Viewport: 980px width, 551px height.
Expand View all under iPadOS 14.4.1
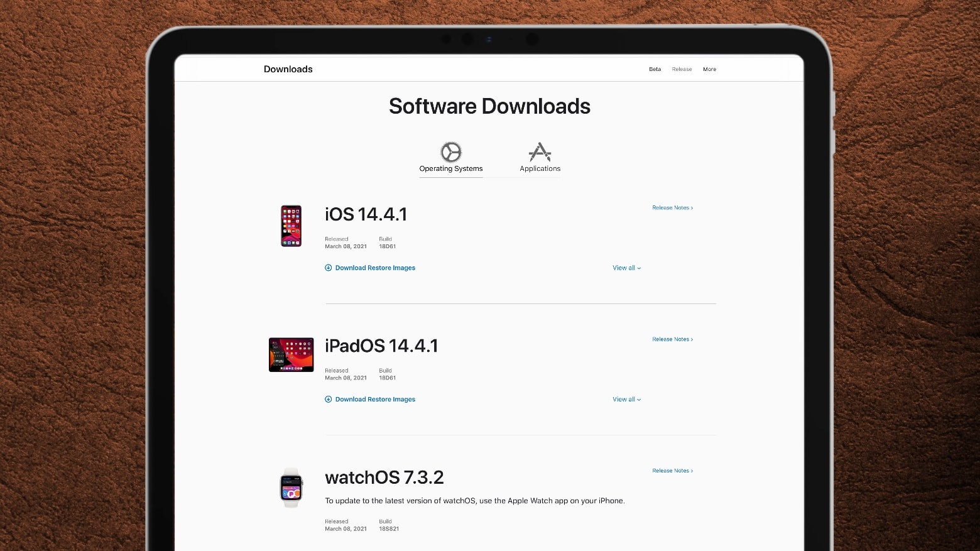[626, 399]
